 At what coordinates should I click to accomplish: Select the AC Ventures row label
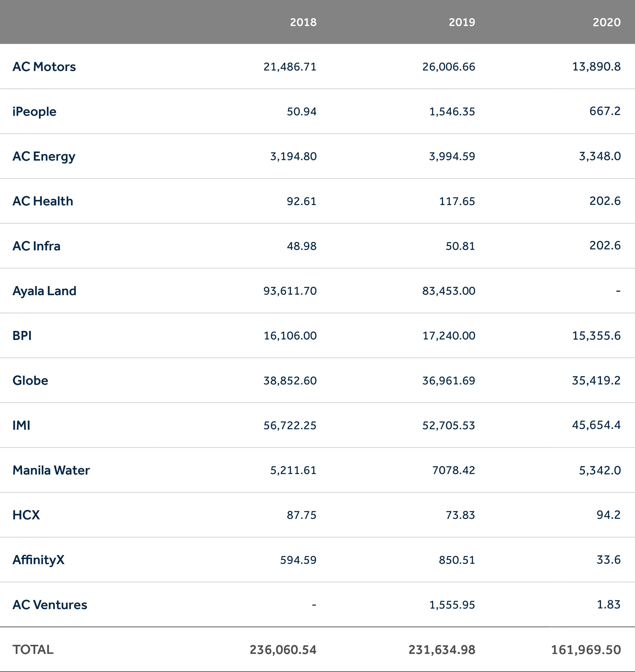[x=50, y=605]
